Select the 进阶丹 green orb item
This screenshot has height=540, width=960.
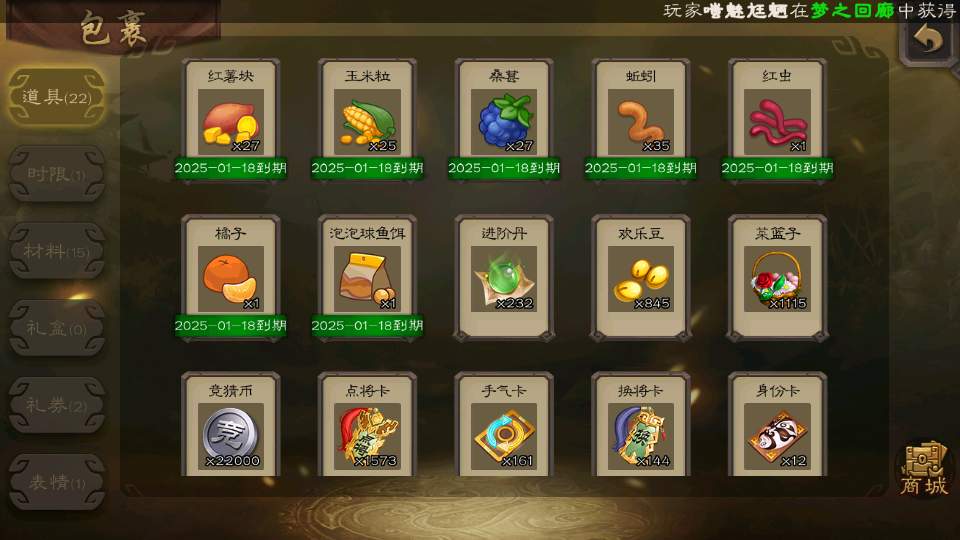tap(504, 277)
